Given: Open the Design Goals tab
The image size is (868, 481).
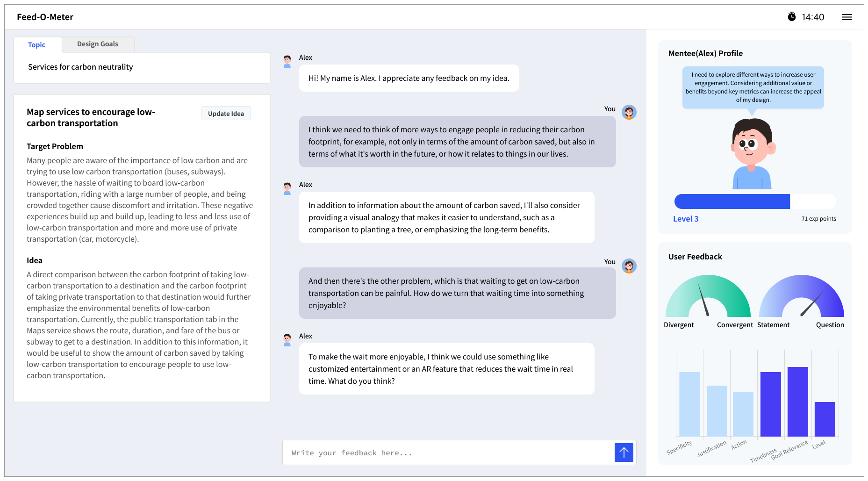Looking at the screenshot, I should coord(98,44).
